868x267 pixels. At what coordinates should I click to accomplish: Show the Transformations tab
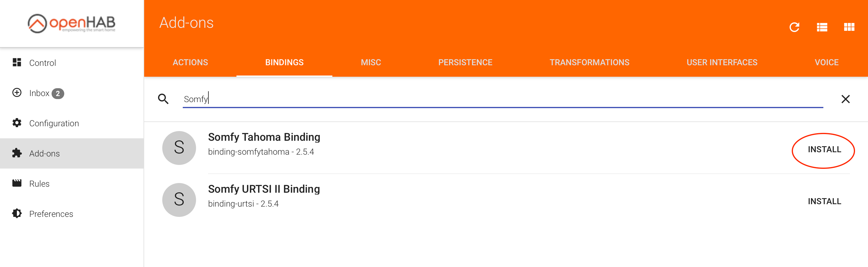coord(589,63)
